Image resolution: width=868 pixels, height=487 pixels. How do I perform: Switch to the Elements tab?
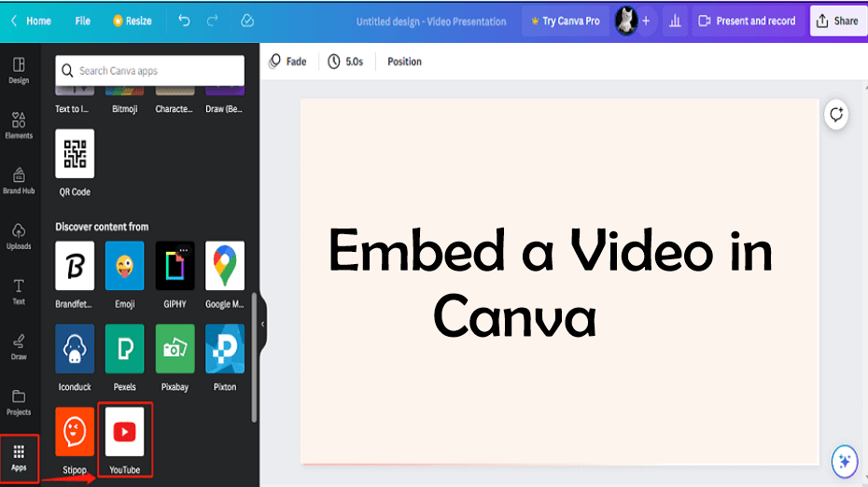pos(19,125)
